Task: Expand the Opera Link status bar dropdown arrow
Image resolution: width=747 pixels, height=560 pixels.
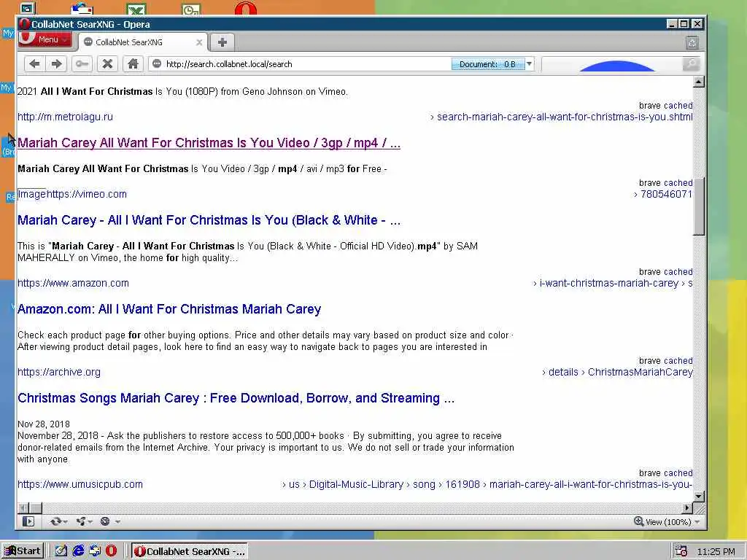Action: tap(65, 522)
